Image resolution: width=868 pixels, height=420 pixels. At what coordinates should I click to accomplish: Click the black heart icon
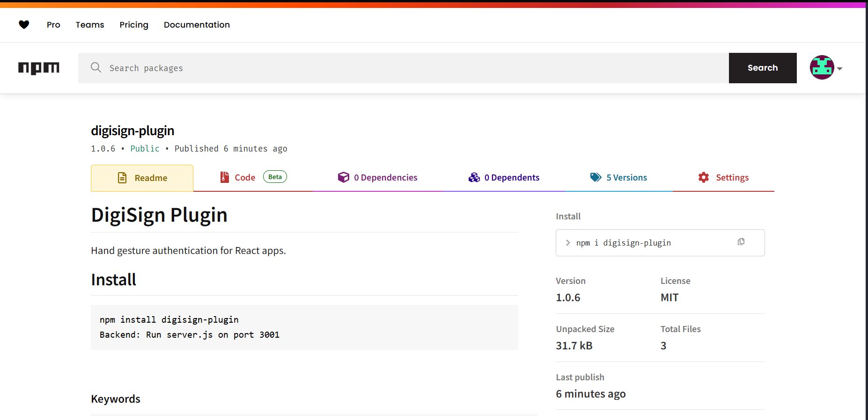click(24, 24)
